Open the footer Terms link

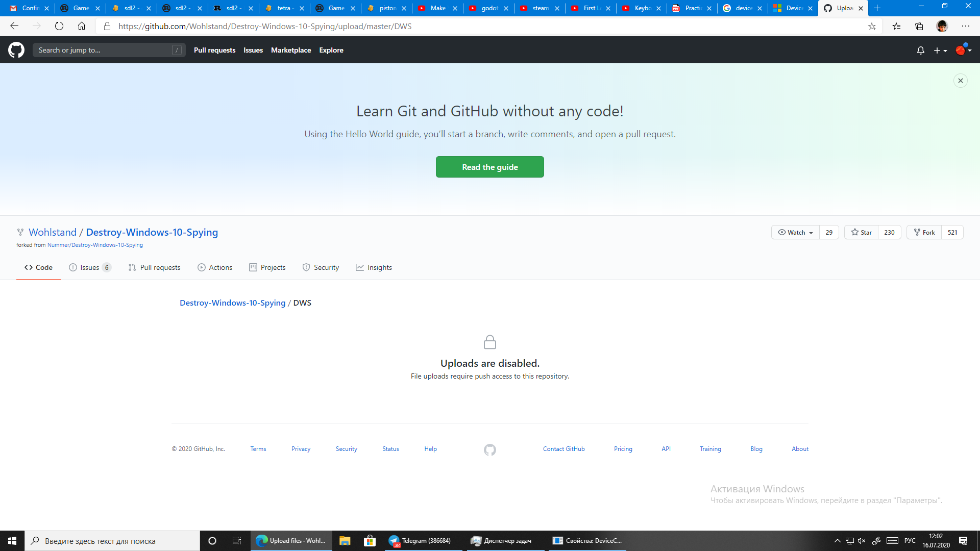pos(258,449)
